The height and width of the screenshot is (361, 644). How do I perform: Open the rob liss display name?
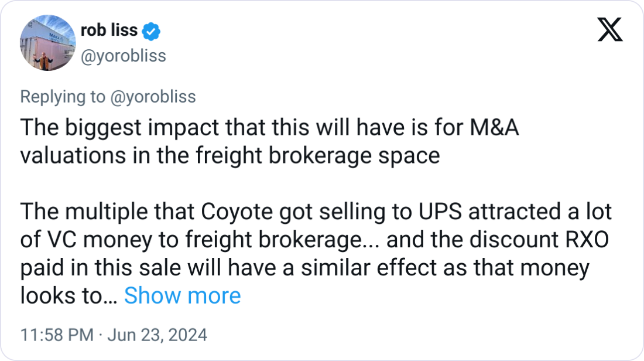(x=109, y=31)
